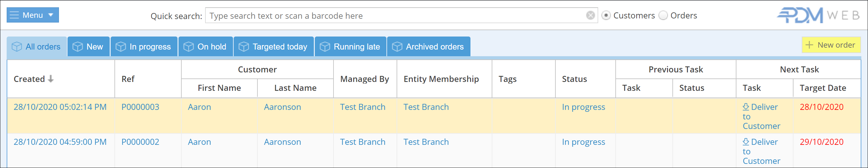
Task: Click the PDM Web logo
Action: [818, 16]
